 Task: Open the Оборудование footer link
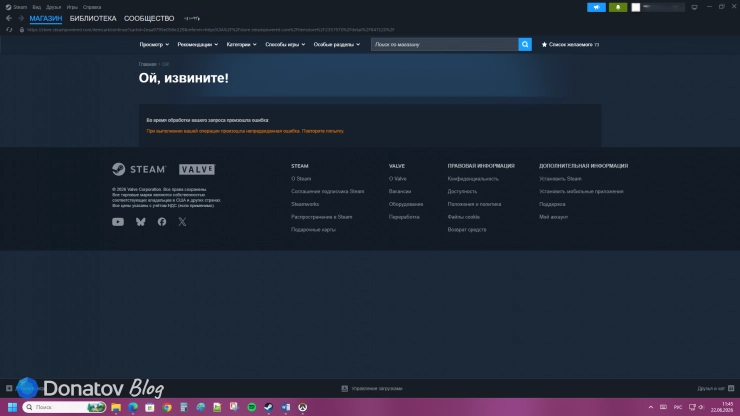pos(406,204)
